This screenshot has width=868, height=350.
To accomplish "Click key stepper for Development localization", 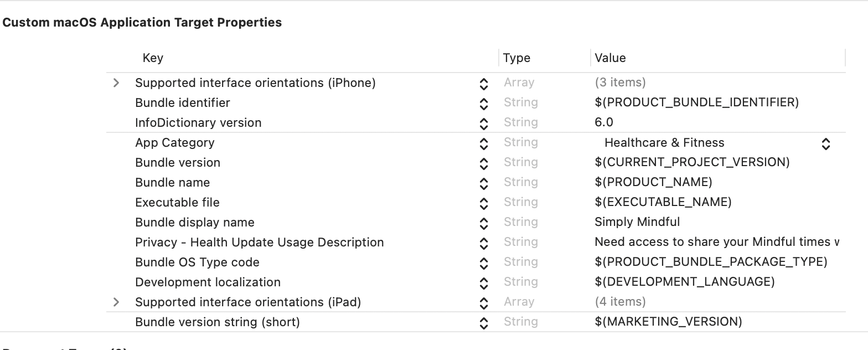I will (x=484, y=283).
